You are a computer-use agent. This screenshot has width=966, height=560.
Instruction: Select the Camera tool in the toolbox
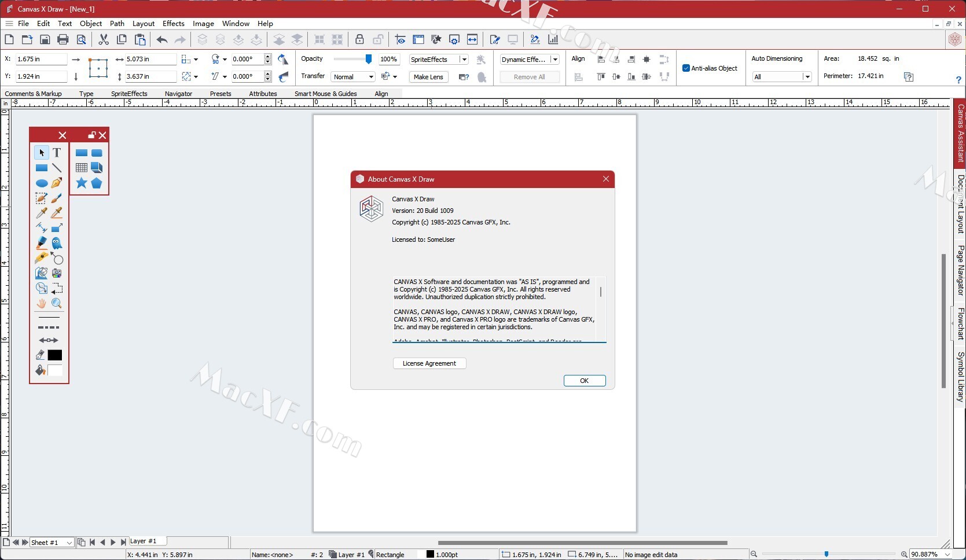tap(57, 273)
